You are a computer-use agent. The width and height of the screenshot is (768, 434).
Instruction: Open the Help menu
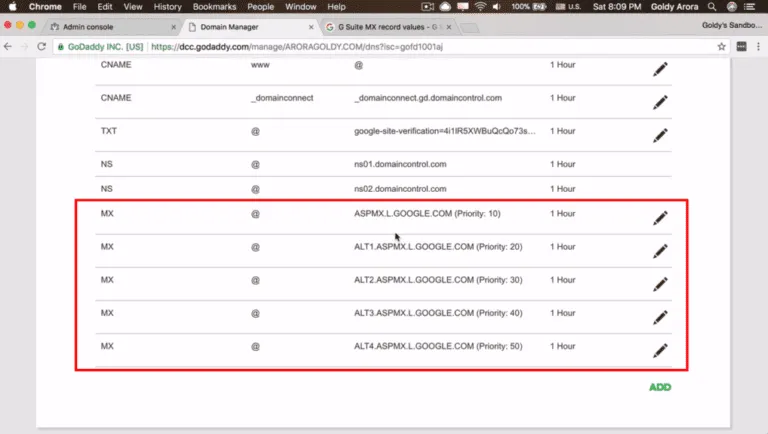[336, 7]
